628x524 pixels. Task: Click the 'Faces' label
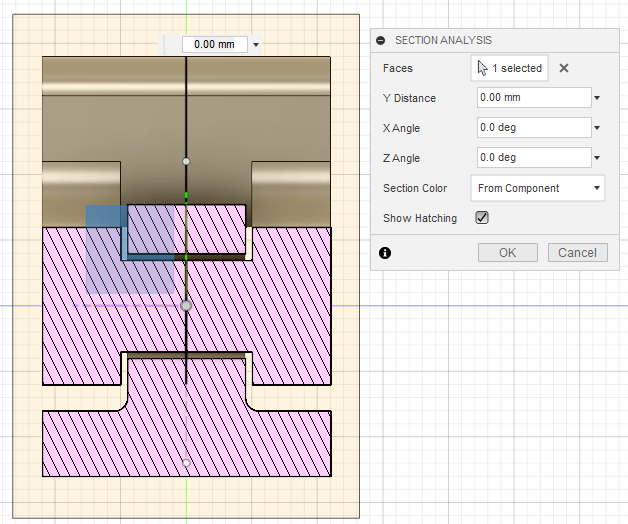point(398,69)
